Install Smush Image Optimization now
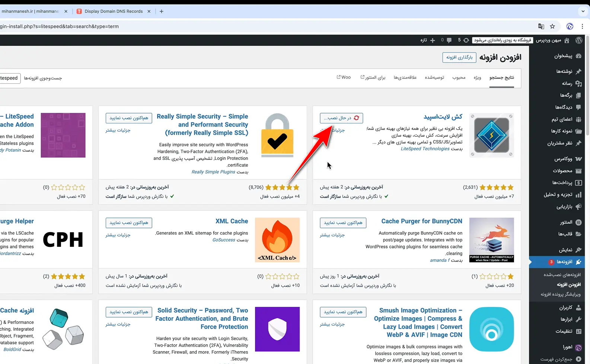The height and width of the screenshot is (364, 590). tap(343, 312)
